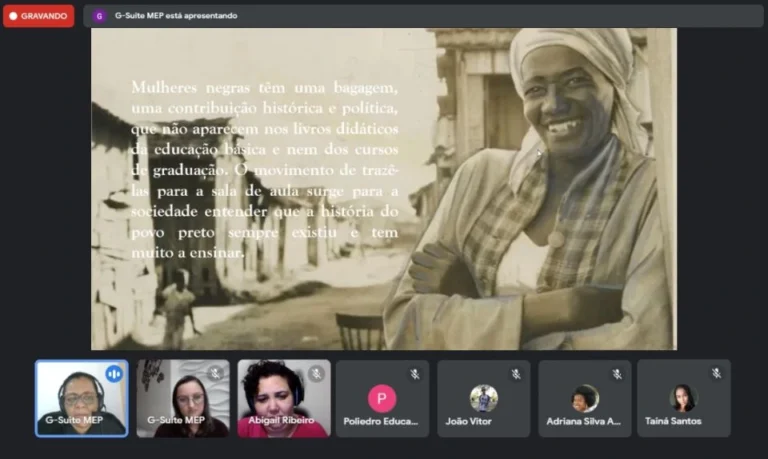Click the purple G presenter avatar in top banner

[x=99, y=16]
